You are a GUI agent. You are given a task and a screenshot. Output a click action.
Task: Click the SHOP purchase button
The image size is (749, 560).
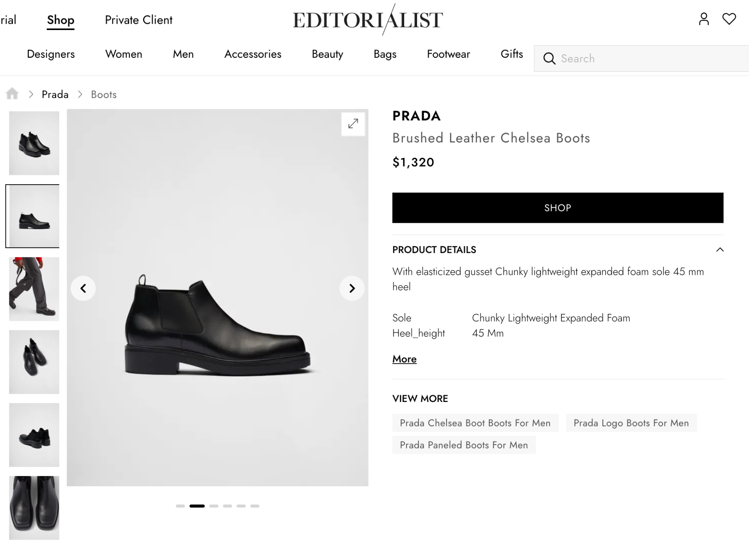(x=557, y=208)
